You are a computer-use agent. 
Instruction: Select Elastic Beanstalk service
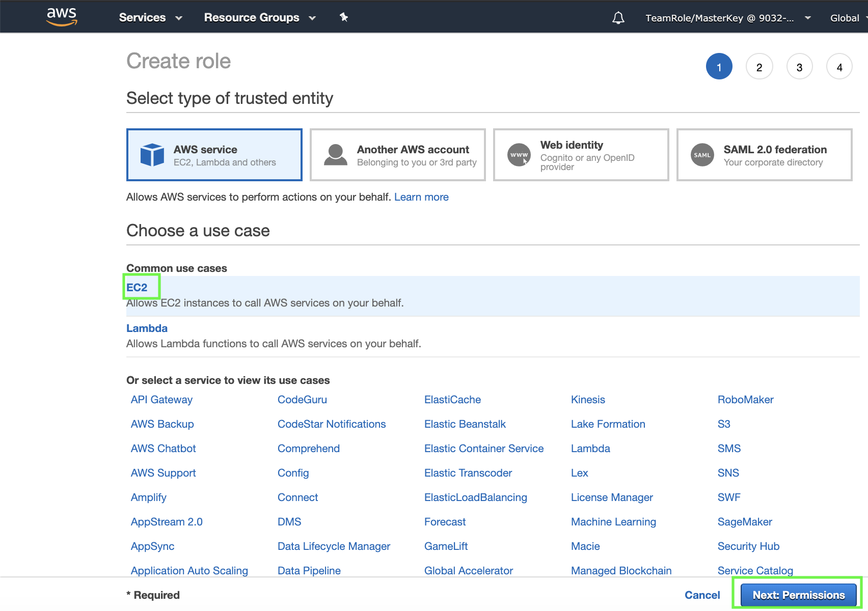coord(465,424)
